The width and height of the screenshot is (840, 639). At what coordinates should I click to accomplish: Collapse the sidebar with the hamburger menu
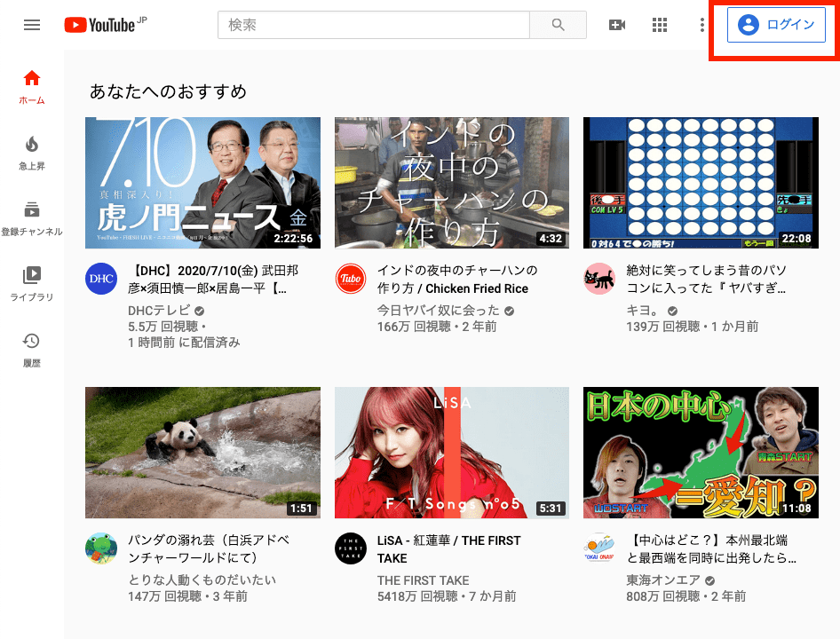(x=31, y=24)
